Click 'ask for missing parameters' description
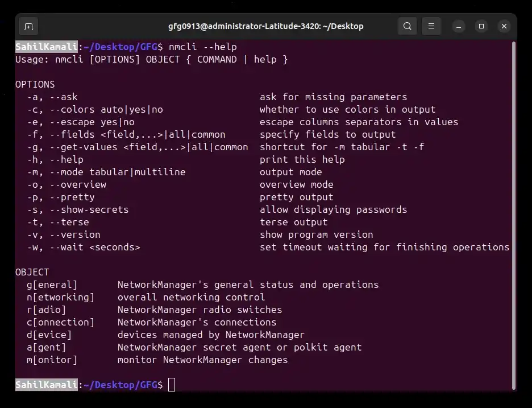Screen dimensions: 532x408 point(333,97)
